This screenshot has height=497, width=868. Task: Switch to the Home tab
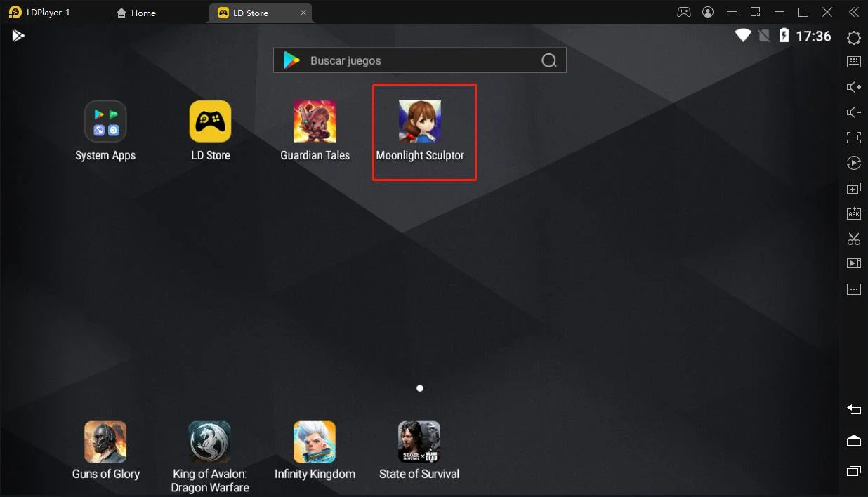[136, 13]
